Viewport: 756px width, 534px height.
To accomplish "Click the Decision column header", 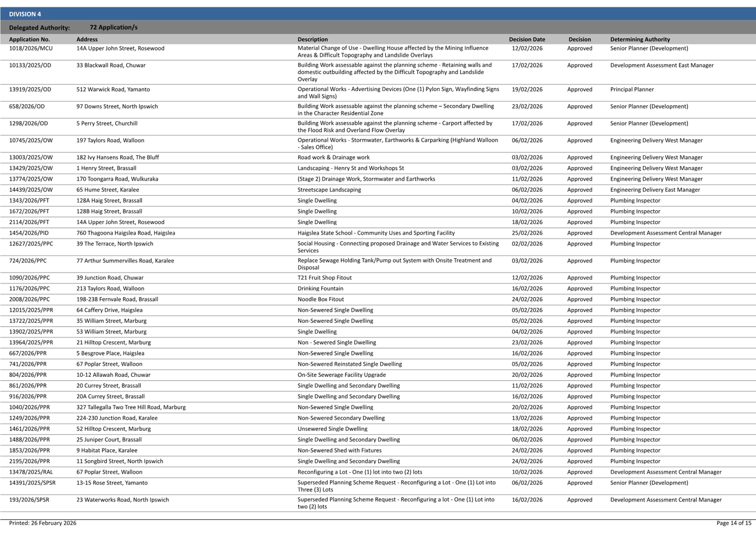I will click(x=579, y=39).
